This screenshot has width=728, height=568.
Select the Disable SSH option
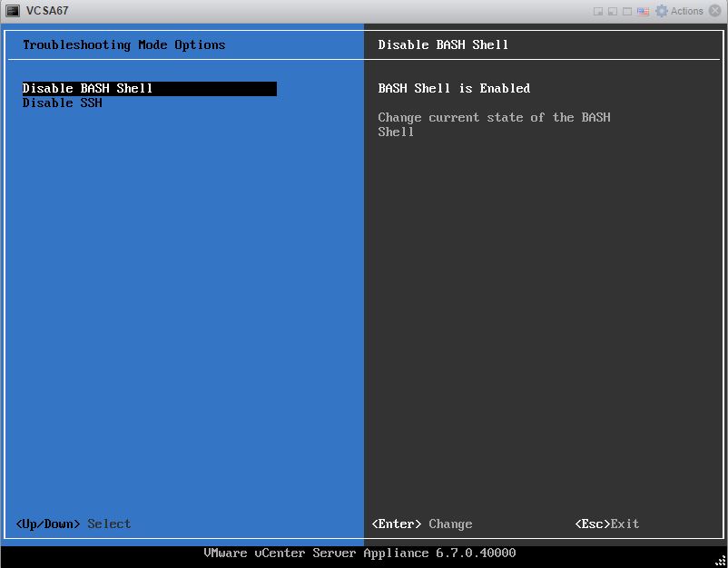click(62, 103)
